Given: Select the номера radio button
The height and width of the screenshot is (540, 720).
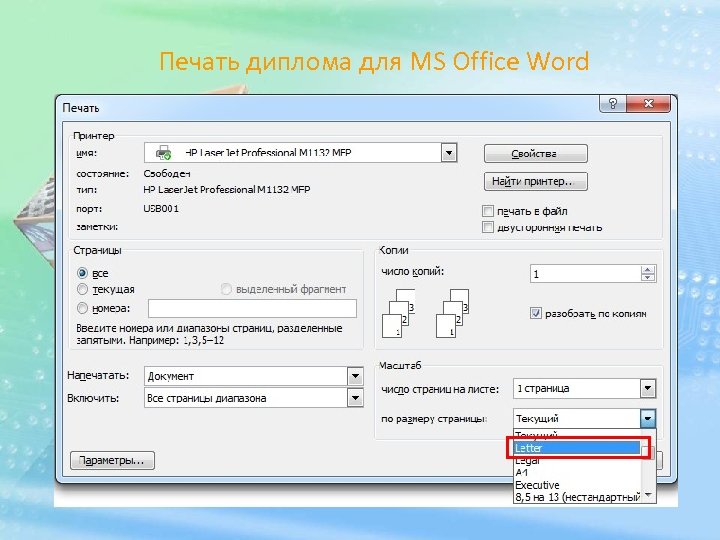Looking at the screenshot, I should (82, 308).
